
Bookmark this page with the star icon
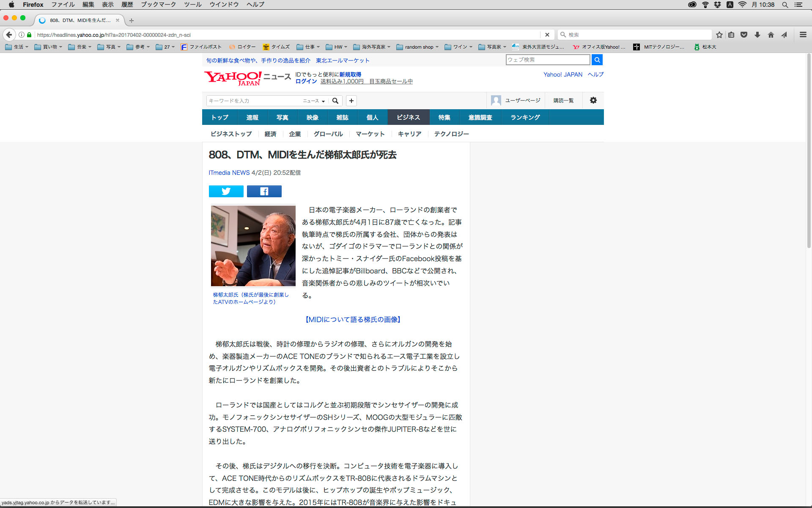tap(719, 35)
